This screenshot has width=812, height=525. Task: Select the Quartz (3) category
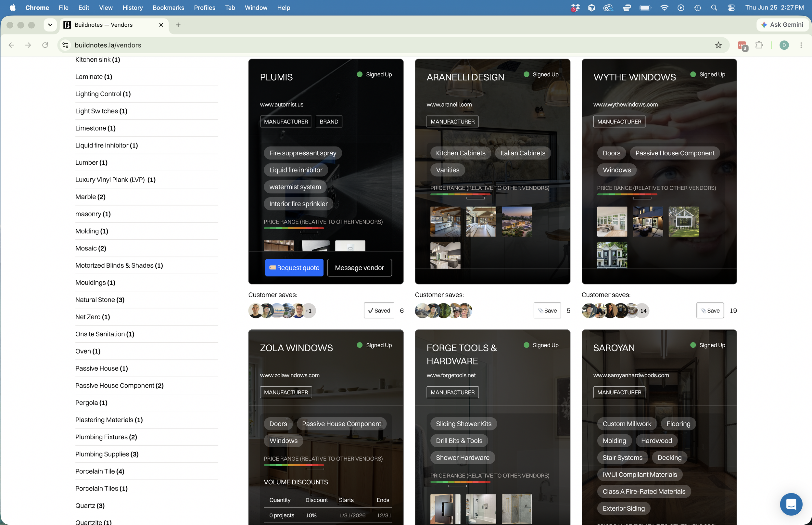[x=90, y=506]
